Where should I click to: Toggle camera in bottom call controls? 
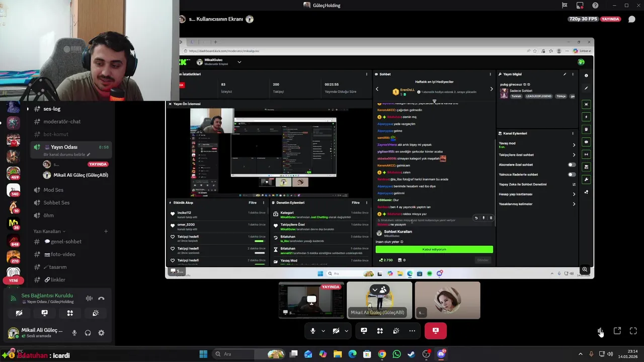pyautogui.click(x=336, y=331)
